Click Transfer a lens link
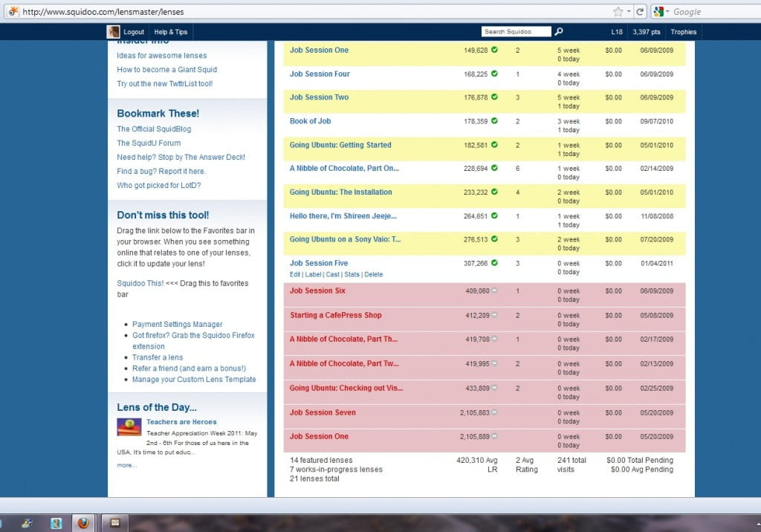The width and height of the screenshot is (761, 532). click(158, 357)
